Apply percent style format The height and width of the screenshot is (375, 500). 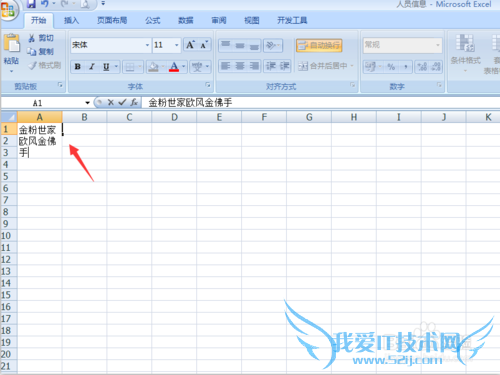[391, 67]
